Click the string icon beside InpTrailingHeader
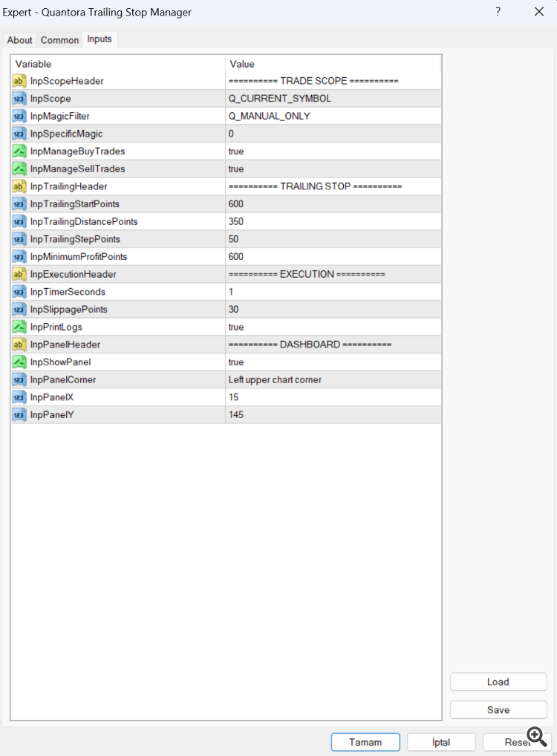The image size is (557, 756). [x=19, y=186]
